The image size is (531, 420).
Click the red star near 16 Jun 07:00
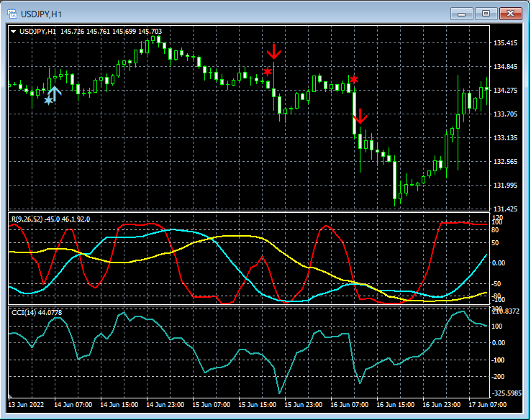[x=353, y=78]
